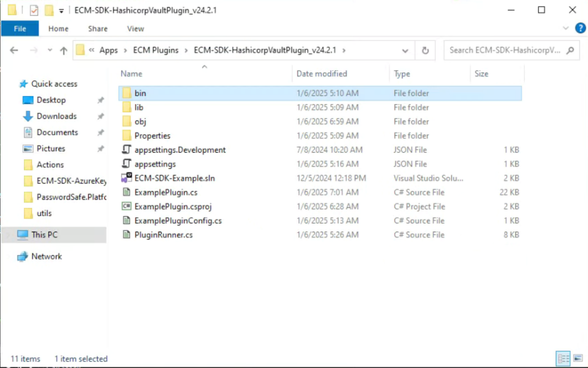Click the Properties quick access toolbar icon

[34, 11]
